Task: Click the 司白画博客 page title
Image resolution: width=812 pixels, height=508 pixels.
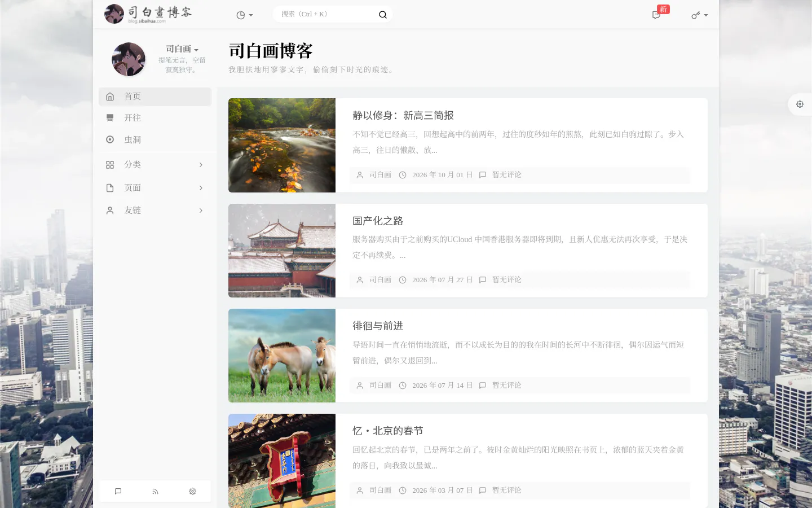Action: pyautogui.click(x=271, y=51)
